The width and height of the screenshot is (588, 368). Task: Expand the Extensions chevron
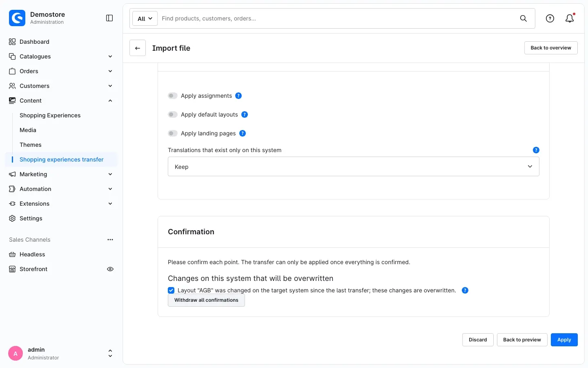[x=110, y=204]
